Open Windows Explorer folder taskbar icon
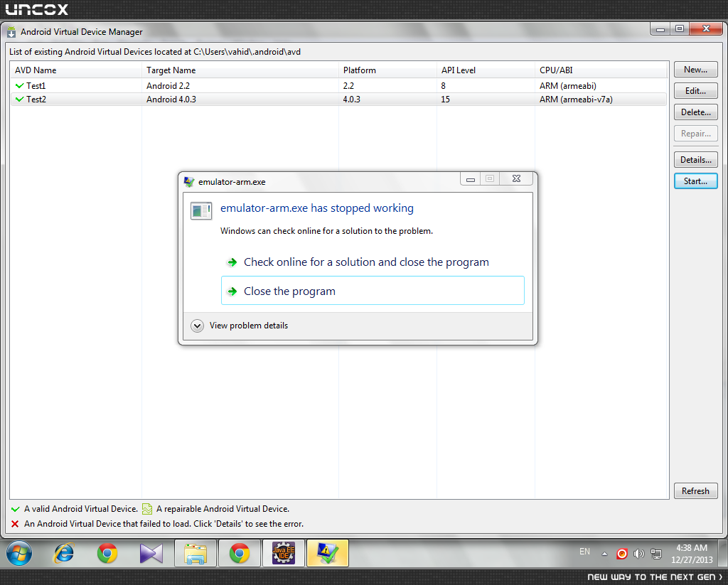 (x=196, y=553)
